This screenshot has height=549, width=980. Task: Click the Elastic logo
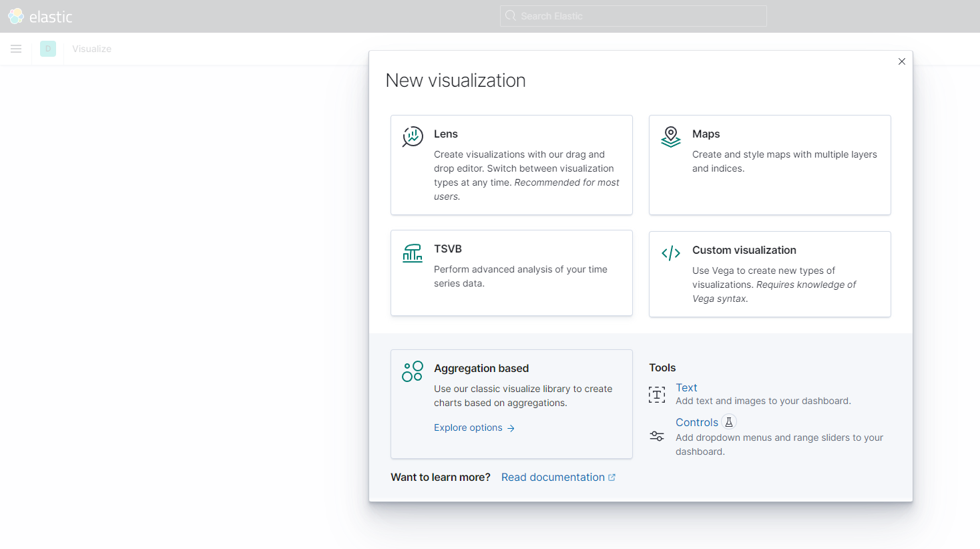tap(40, 17)
